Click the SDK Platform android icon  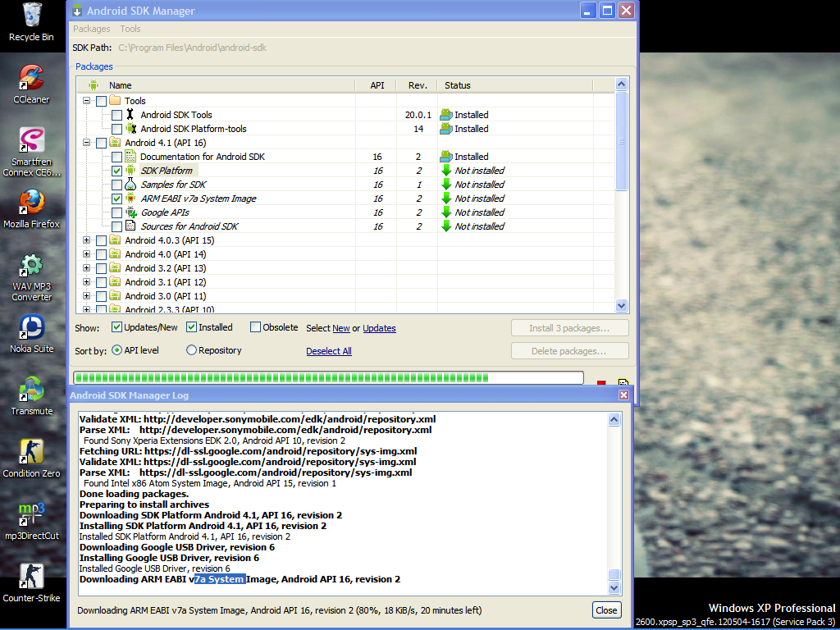130,171
